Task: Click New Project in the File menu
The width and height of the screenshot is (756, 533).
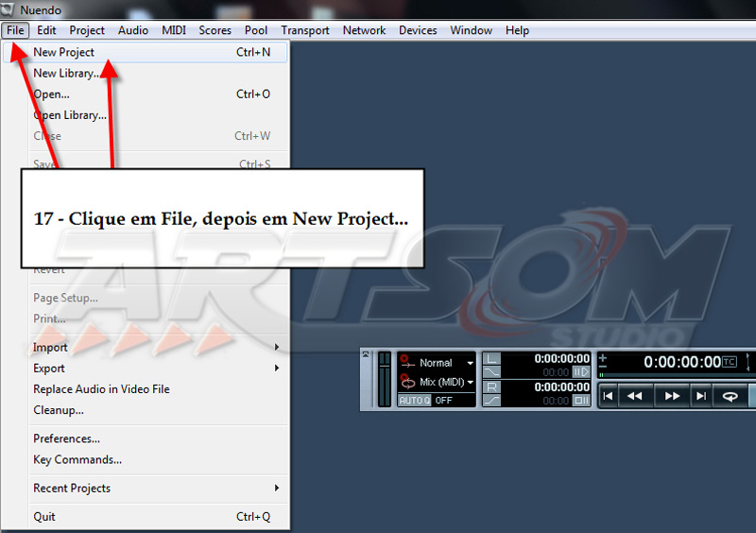Action: click(145, 52)
